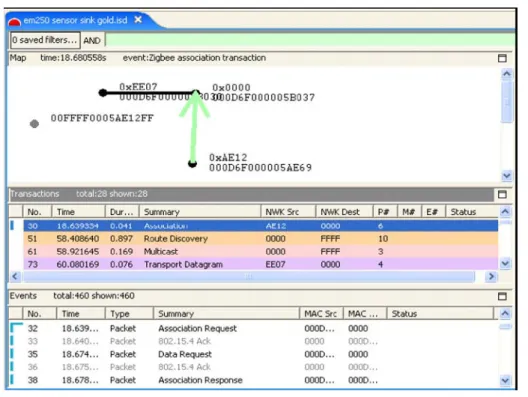Sort Transactions by NWK Dest column
The width and height of the screenshot is (528, 397).
[344, 212]
